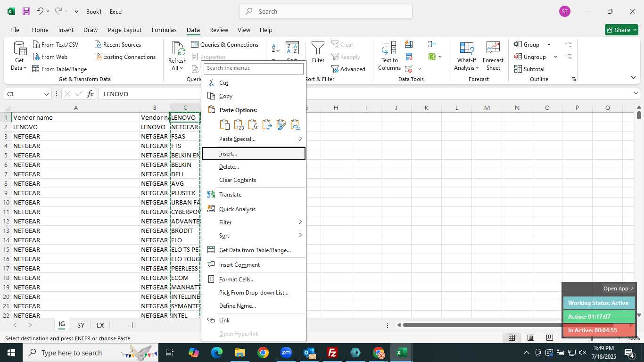Choose Clear Contents
The image size is (644, 362).
[x=254, y=180]
